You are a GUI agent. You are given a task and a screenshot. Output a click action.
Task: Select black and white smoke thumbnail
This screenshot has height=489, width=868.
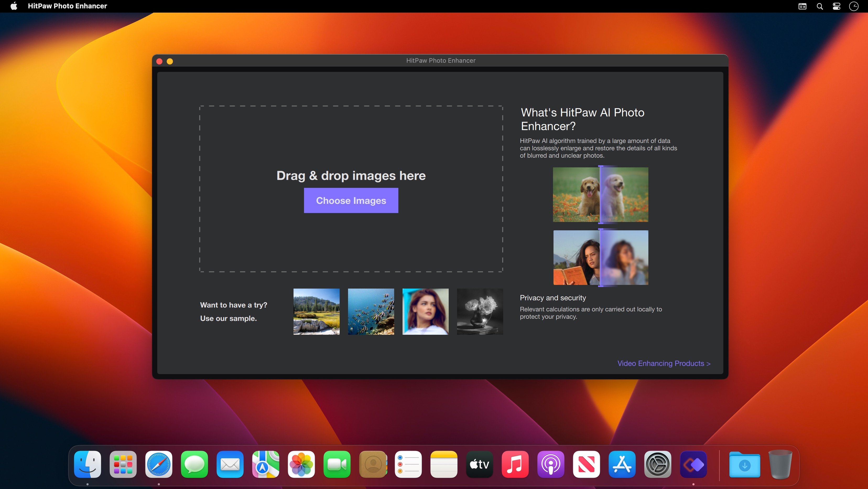(480, 311)
